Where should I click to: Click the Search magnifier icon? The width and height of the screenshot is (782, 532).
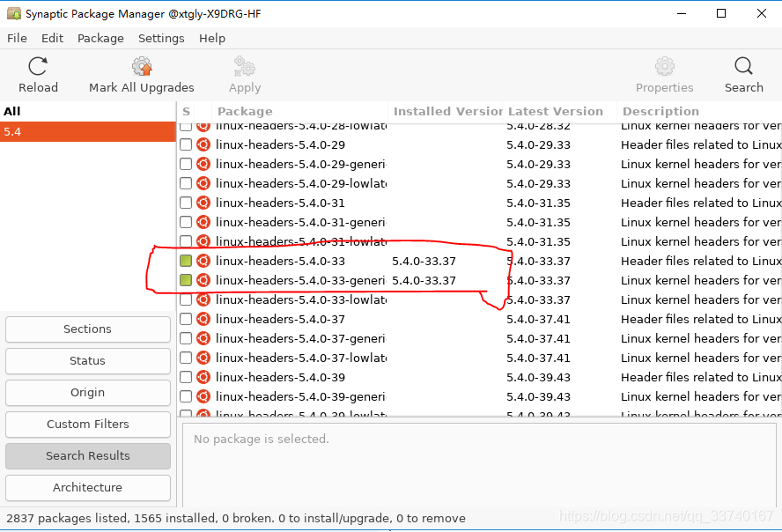[743, 66]
